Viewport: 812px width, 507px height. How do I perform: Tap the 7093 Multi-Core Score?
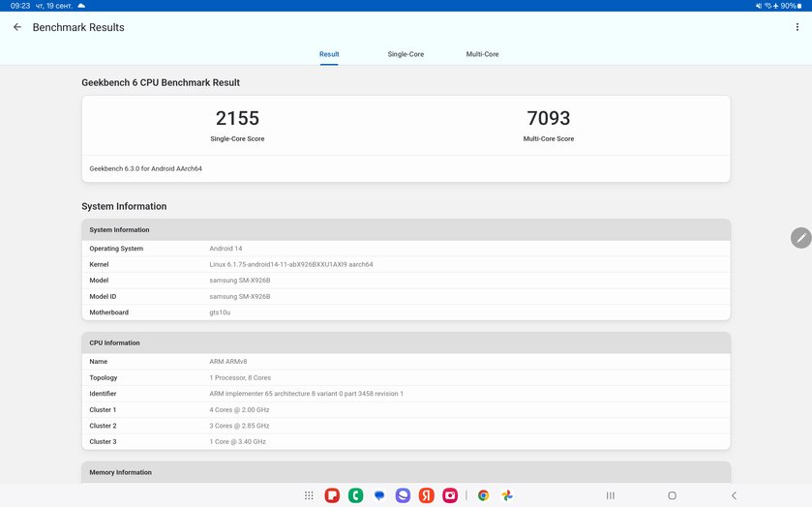[x=549, y=118]
